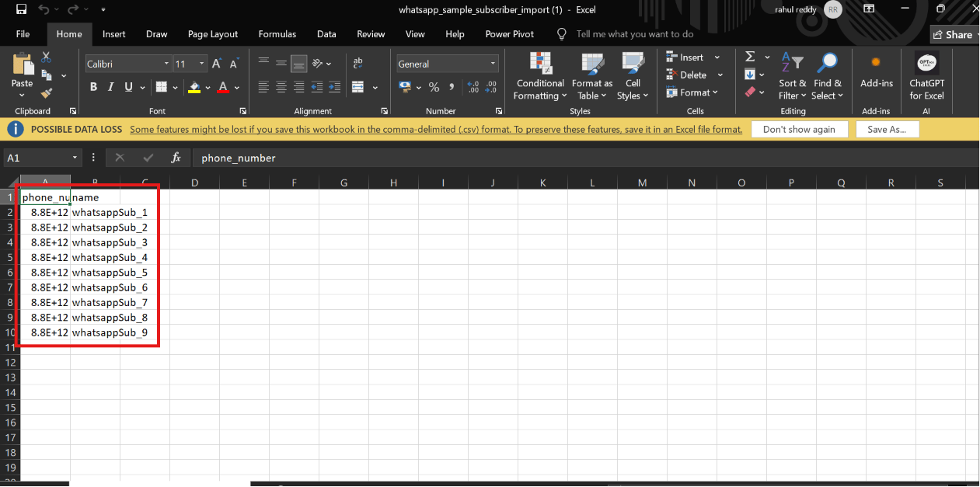Open the Format cells dropdown
Viewport: 980px width, 487px height.
(x=692, y=92)
